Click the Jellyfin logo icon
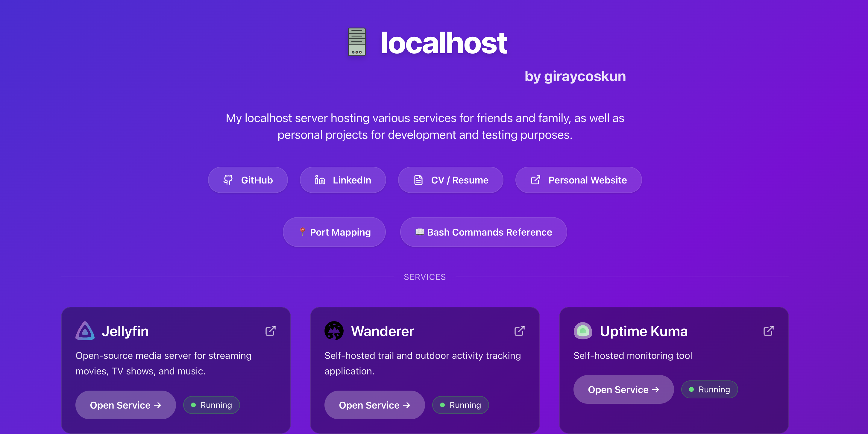Image resolution: width=868 pixels, height=434 pixels. coord(85,331)
